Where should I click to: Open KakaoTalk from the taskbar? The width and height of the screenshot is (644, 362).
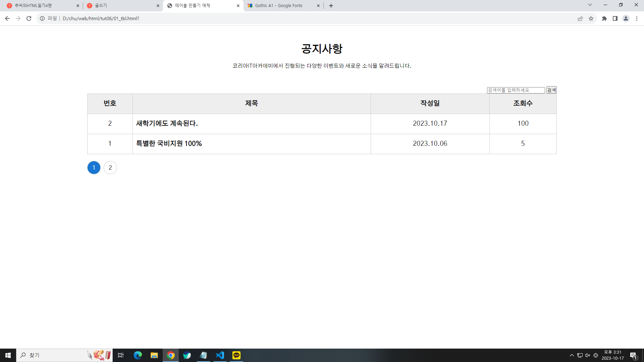point(236,355)
